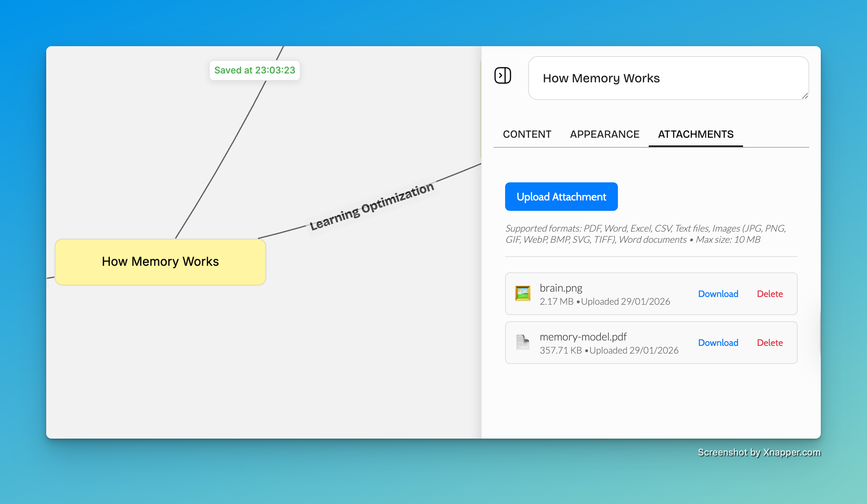Delete the memory-model.pdf attachment

[770, 342]
